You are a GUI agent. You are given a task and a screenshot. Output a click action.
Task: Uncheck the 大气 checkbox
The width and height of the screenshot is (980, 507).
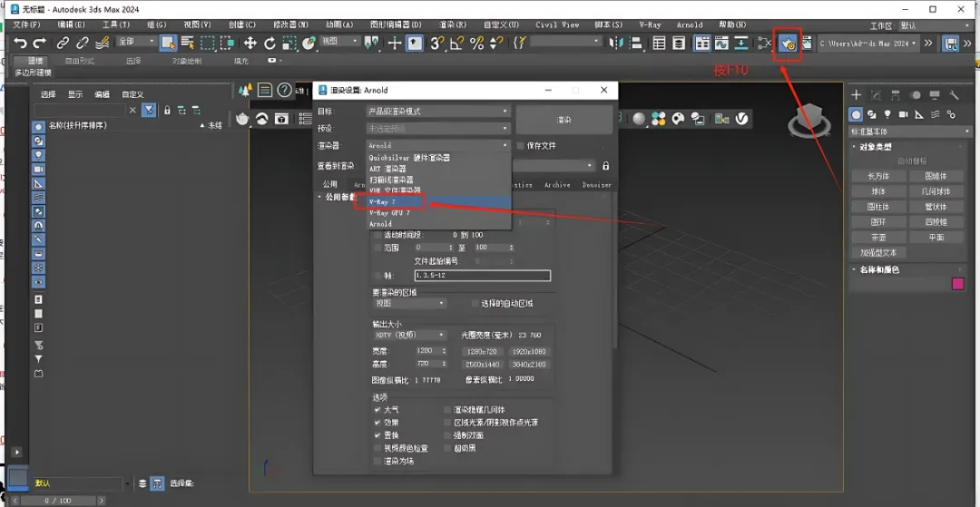pos(377,410)
